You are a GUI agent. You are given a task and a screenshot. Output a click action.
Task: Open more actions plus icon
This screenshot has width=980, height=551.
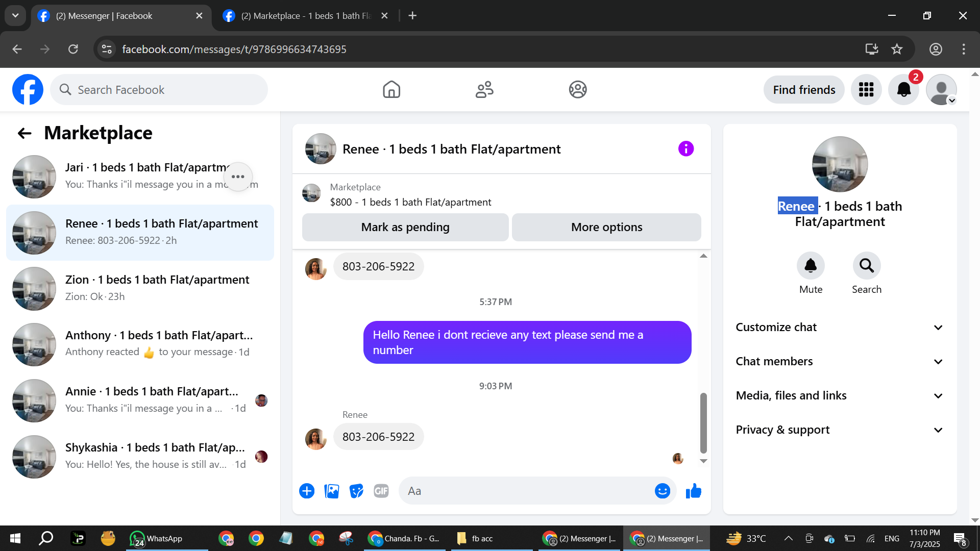307,491
